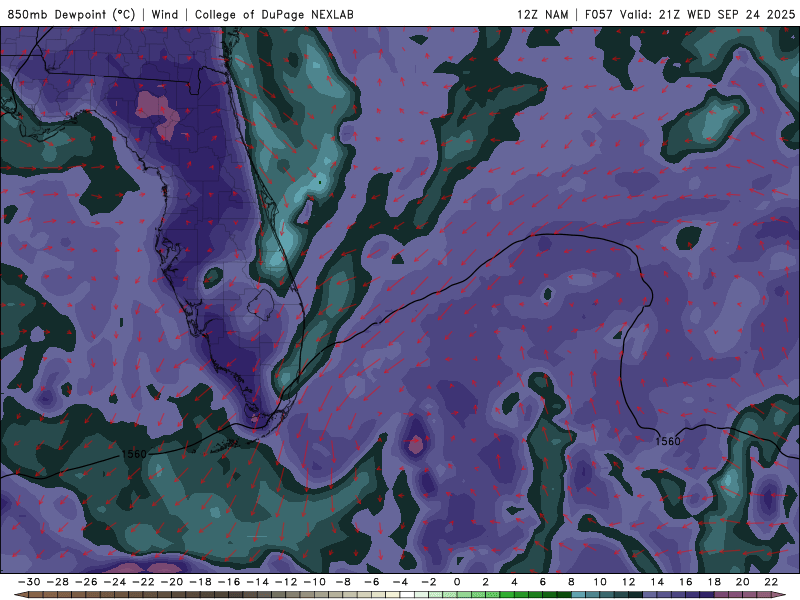Click the 8 colorbar tick label

[571, 582]
